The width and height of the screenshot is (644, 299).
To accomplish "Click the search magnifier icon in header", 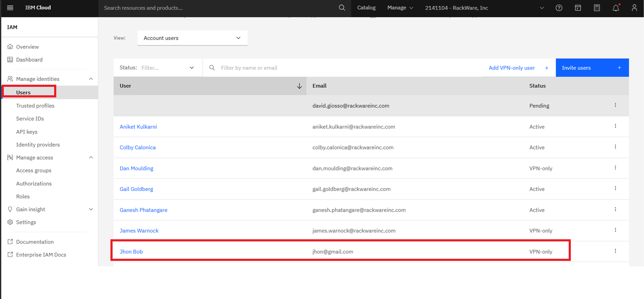I will click(342, 8).
